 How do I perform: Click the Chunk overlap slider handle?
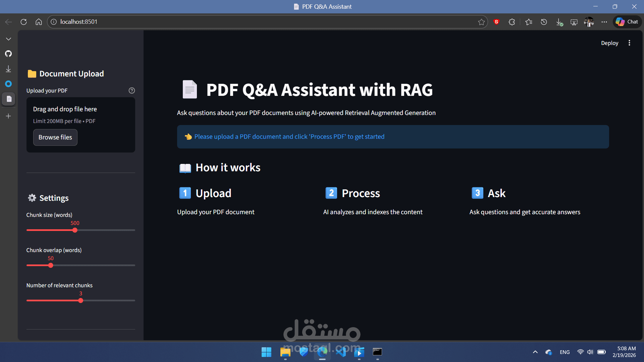coord(50,265)
